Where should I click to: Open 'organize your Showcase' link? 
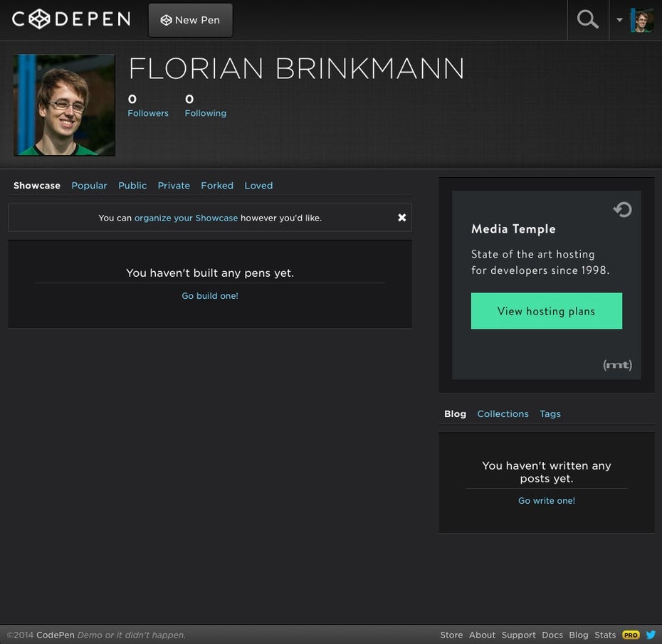[x=186, y=218]
